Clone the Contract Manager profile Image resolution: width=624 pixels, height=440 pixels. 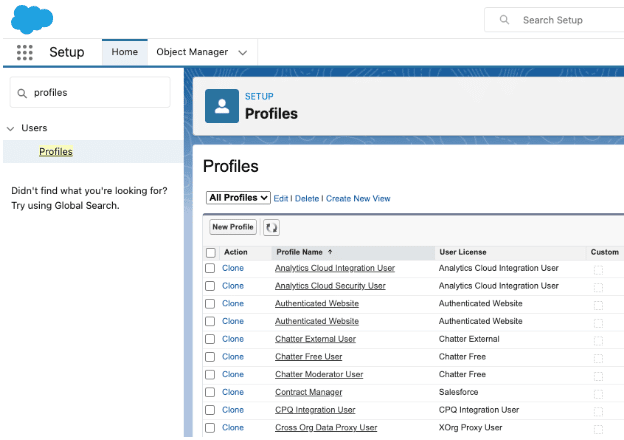coord(233,392)
